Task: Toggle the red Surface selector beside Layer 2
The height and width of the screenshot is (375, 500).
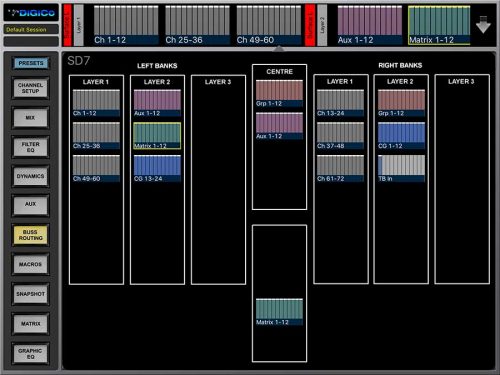Action: (310, 25)
